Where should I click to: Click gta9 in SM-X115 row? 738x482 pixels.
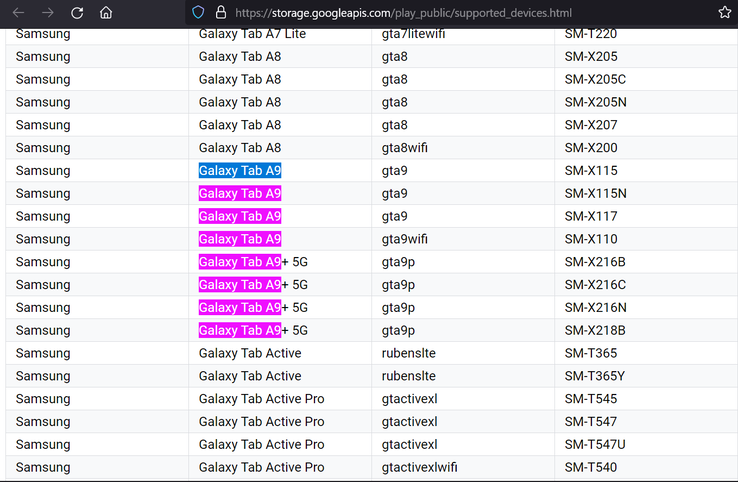pos(394,170)
